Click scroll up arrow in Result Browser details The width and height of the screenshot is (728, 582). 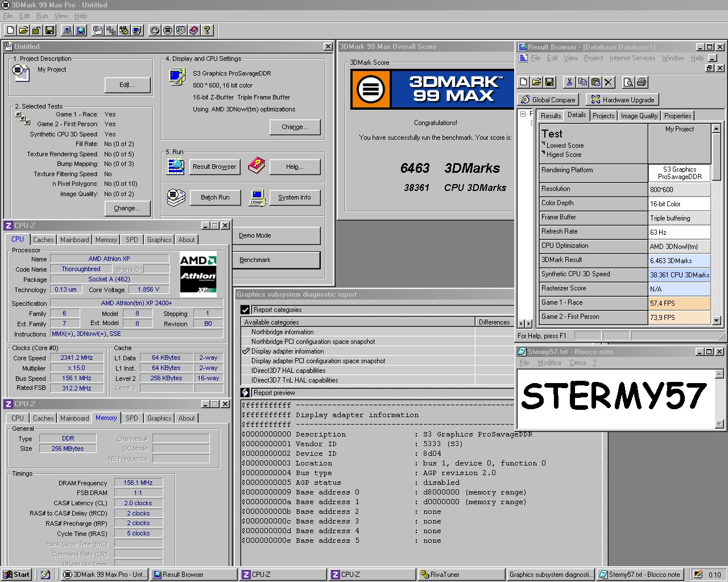[x=717, y=128]
